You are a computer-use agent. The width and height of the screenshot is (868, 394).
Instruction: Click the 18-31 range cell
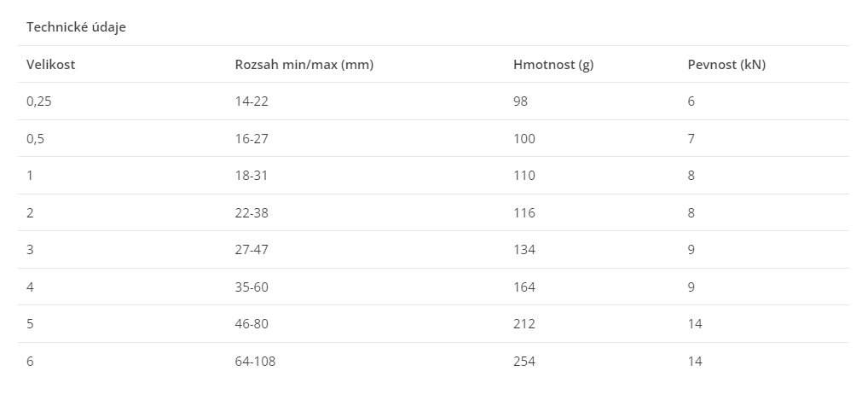(252, 176)
